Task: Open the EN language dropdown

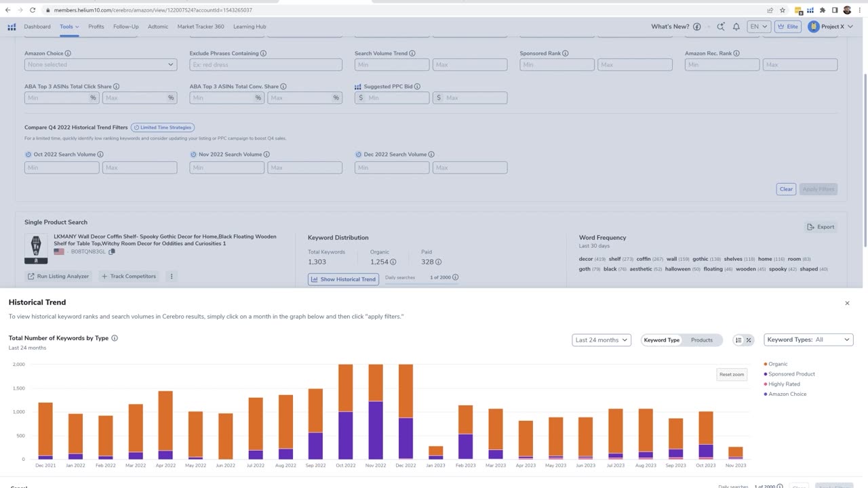Action: click(x=758, y=27)
